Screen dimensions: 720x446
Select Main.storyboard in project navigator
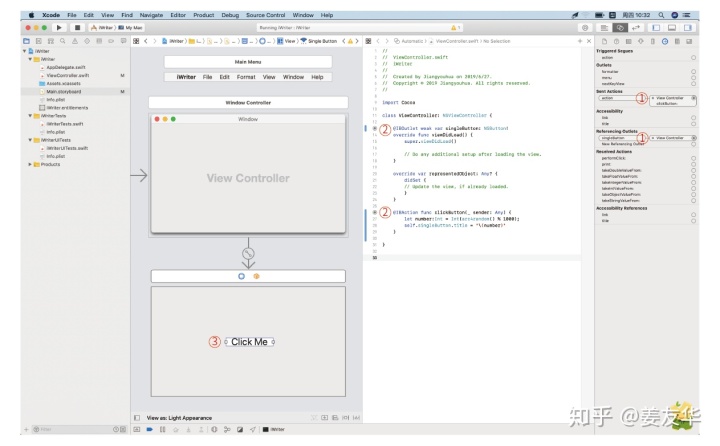(63, 91)
